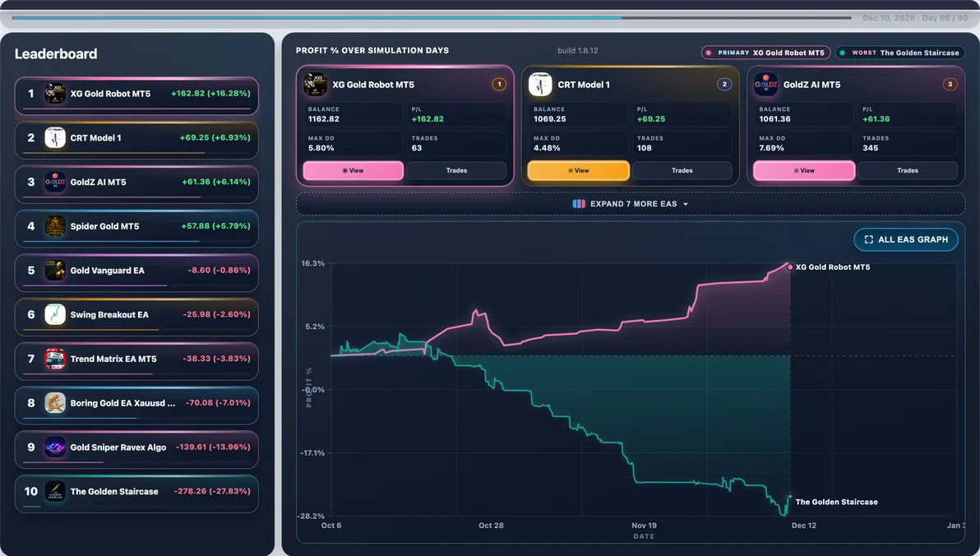Click the Nov 19 date axis label
The height and width of the screenshot is (556, 980).
(644, 526)
